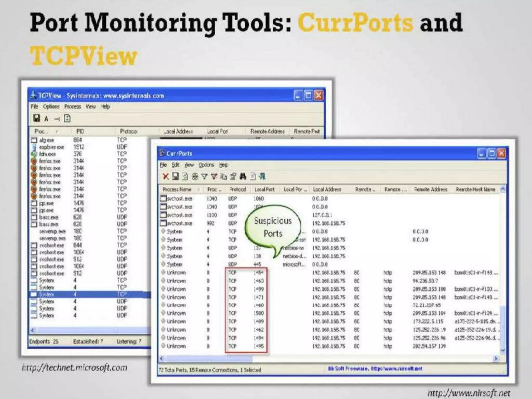532x399 pixels.
Task: Click the arrow connector icon in TCPView toolbar
Action: tap(57, 119)
